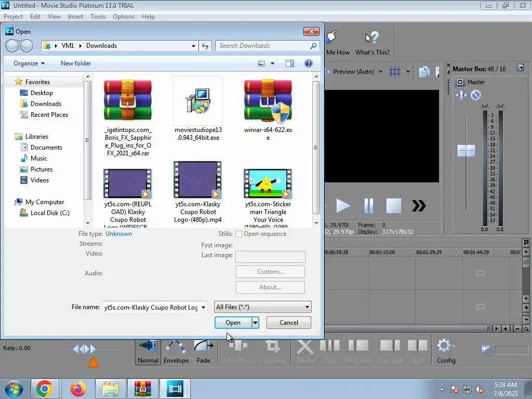Select the winrar-x64-622.exe file
The image size is (532, 399).
[268, 109]
